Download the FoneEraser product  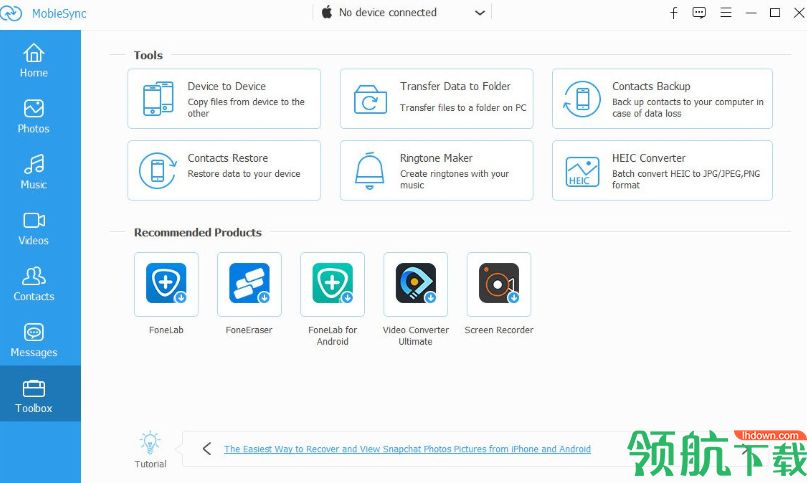click(249, 284)
